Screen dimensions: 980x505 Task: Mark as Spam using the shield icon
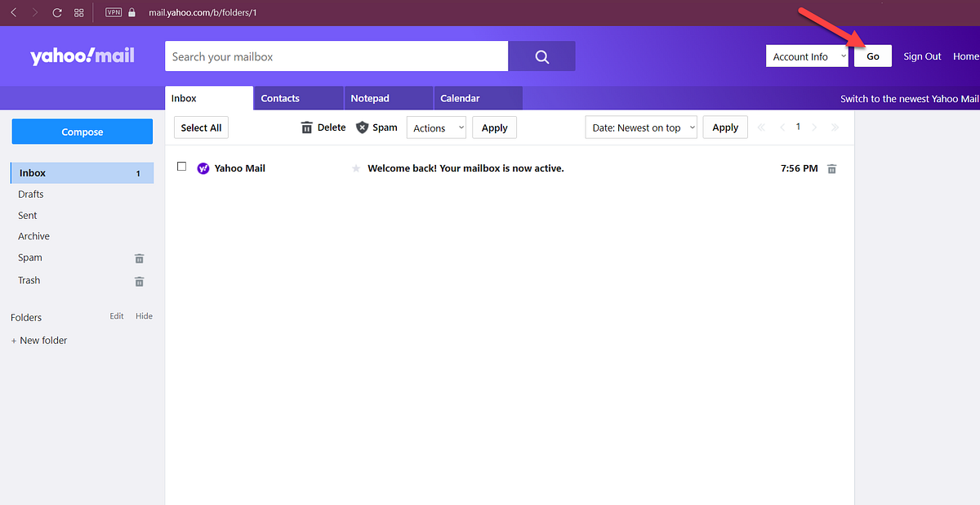(363, 127)
